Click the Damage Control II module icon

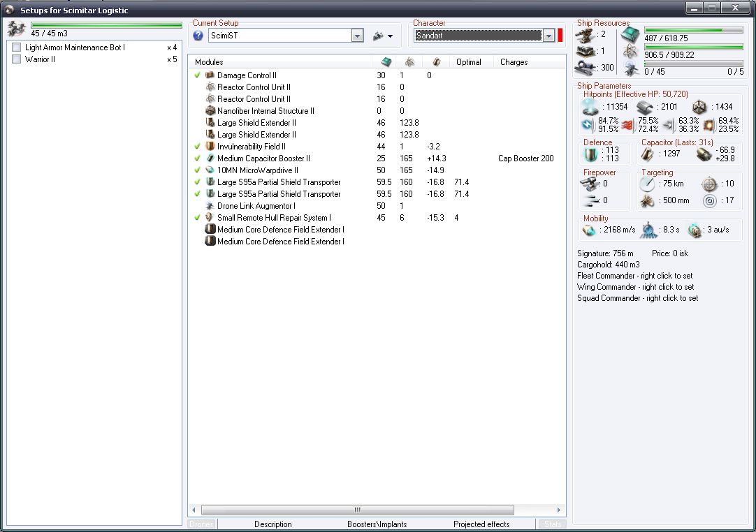[x=210, y=75]
